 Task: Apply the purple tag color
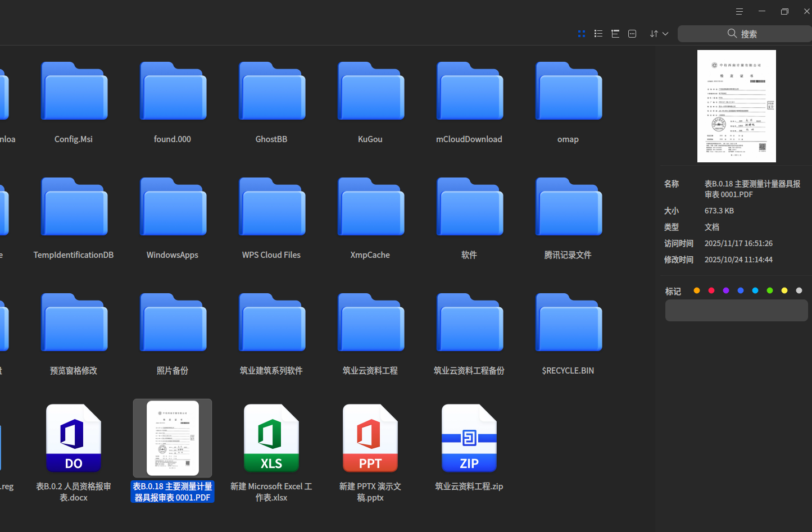click(726, 290)
